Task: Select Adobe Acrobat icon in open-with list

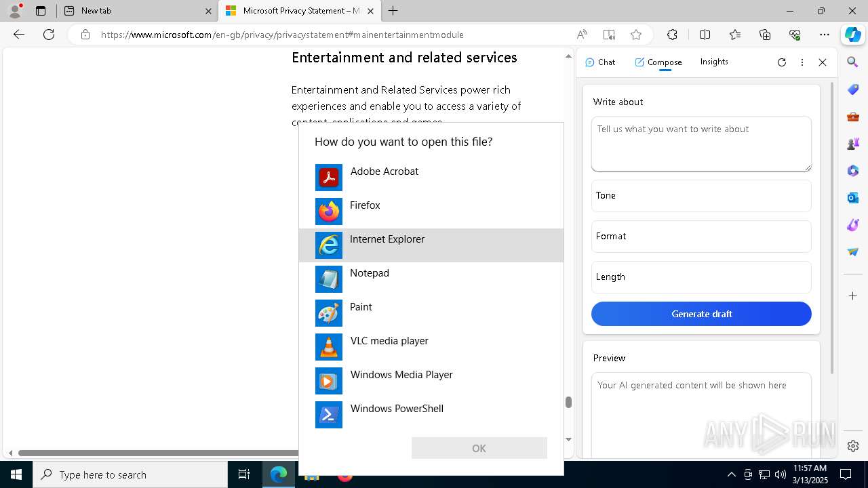Action: (329, 178)
